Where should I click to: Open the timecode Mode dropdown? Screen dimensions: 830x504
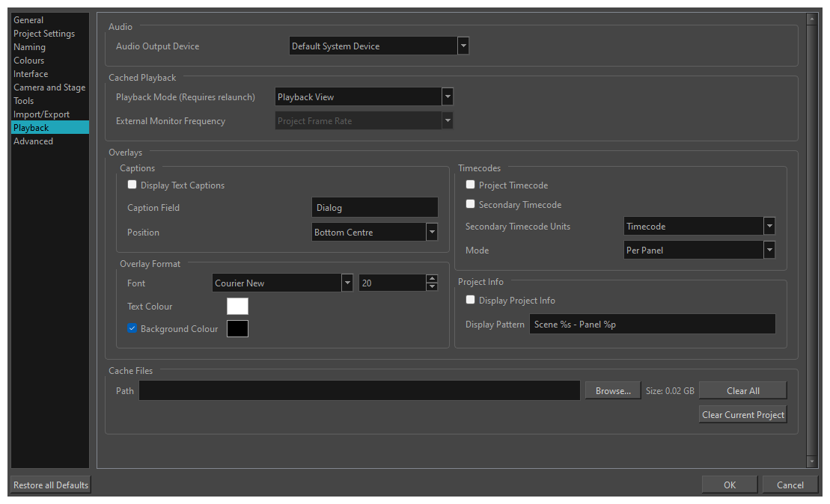(x=769, y=249)
